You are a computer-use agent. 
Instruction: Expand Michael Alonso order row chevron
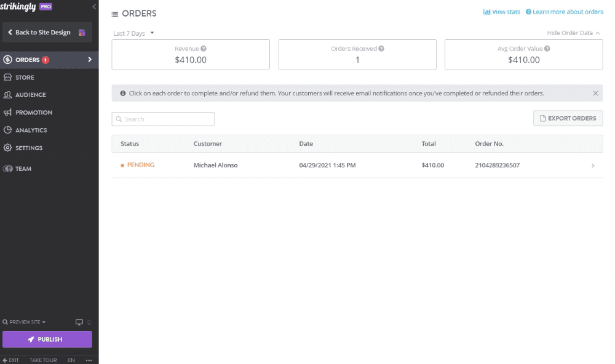[x=593, y=165]
